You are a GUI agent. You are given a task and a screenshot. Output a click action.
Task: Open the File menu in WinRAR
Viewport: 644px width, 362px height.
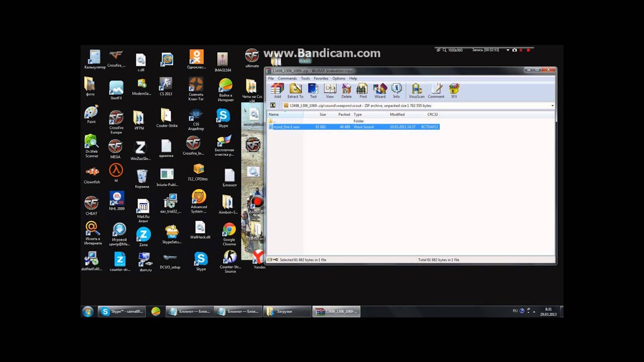coord(271,78)
